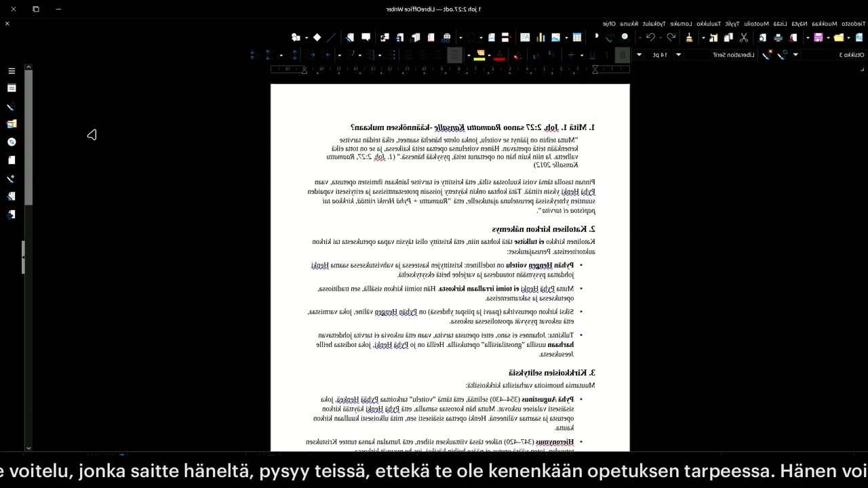Open the sidebar Navigator compass icon

[12, 142]
